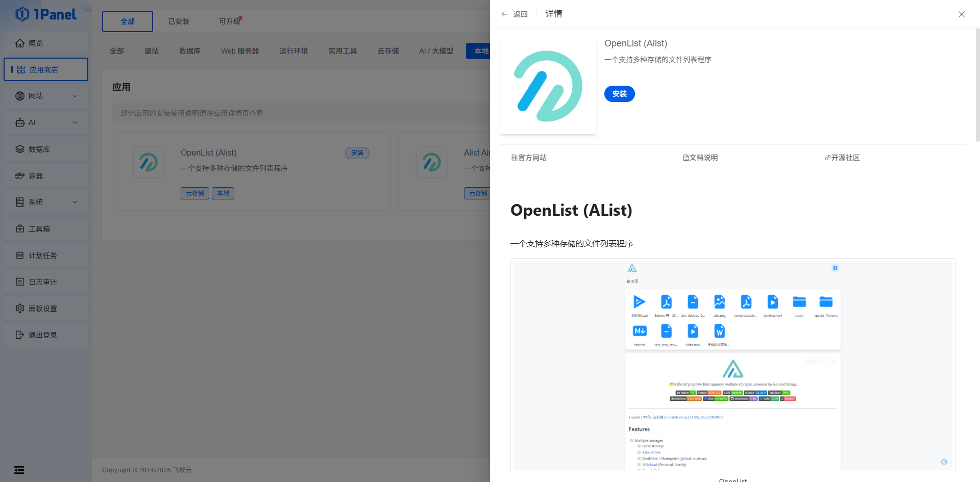The image size is (980, 482).
Task: Select the 本地 category button
Action: pyautogui.click(x=478, y=51)
